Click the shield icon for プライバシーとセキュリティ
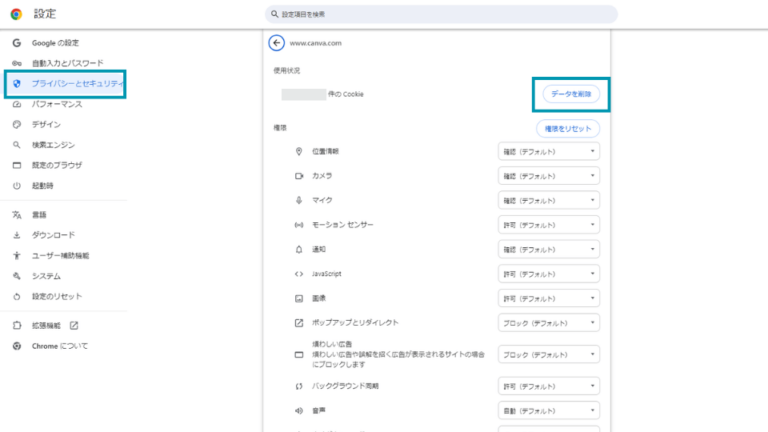The width and height of the screenshot is (768, 432). click(x=16, y=84)
